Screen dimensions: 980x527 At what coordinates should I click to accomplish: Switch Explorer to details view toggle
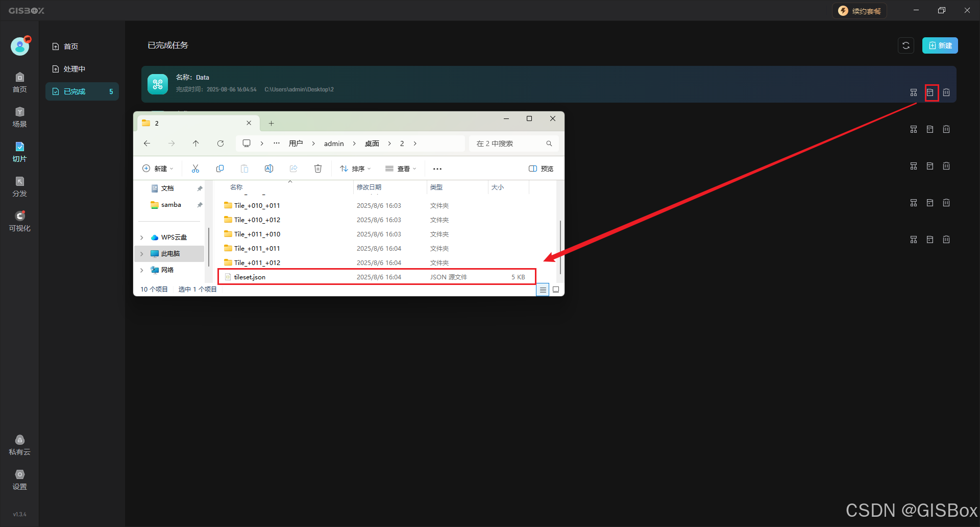[x=543, y=290]
